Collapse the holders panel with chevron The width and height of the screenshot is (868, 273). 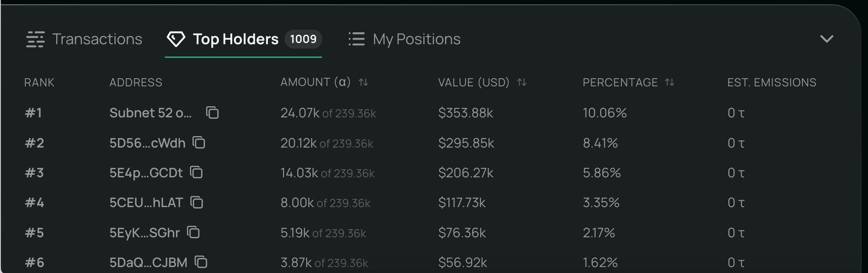tap(826, 39)
